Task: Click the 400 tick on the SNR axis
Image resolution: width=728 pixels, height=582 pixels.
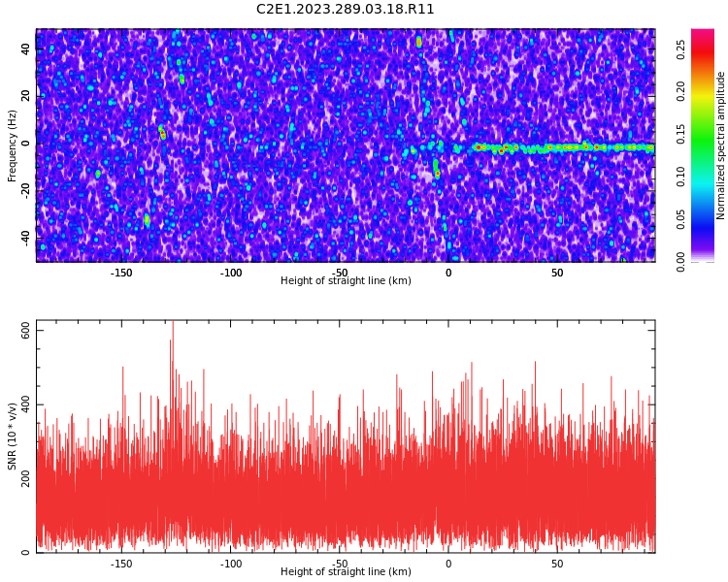Action: [x=26, y=404]
